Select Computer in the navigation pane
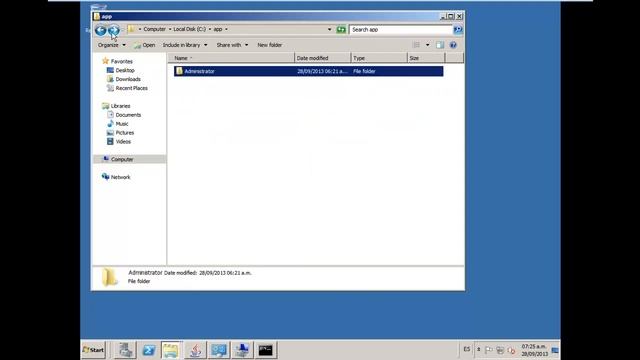This screenshot has height=360, width=640. [122, 160]
